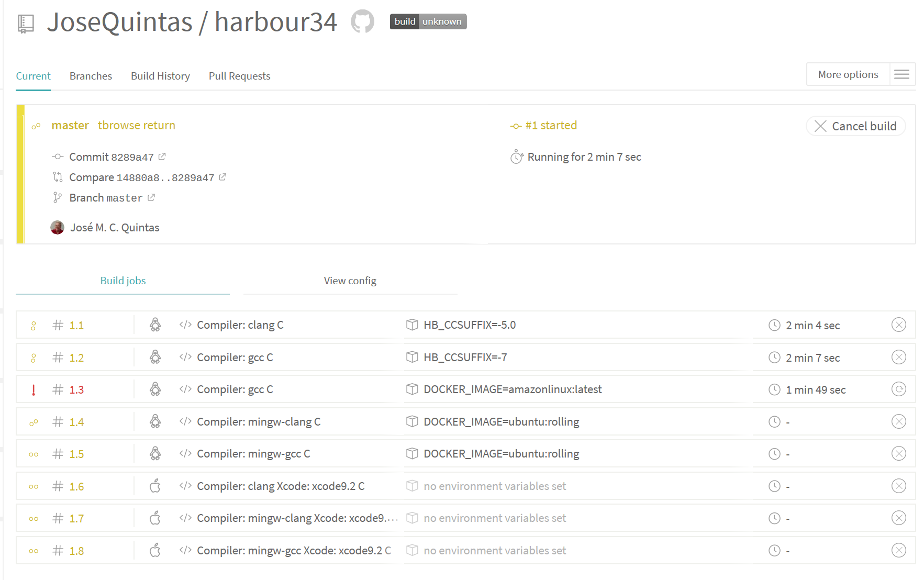Click the clock icon on job 1.1
Image resolution: width=924 pixels, height=580 pixels.
pyautogui.click(x=774, y=325)
